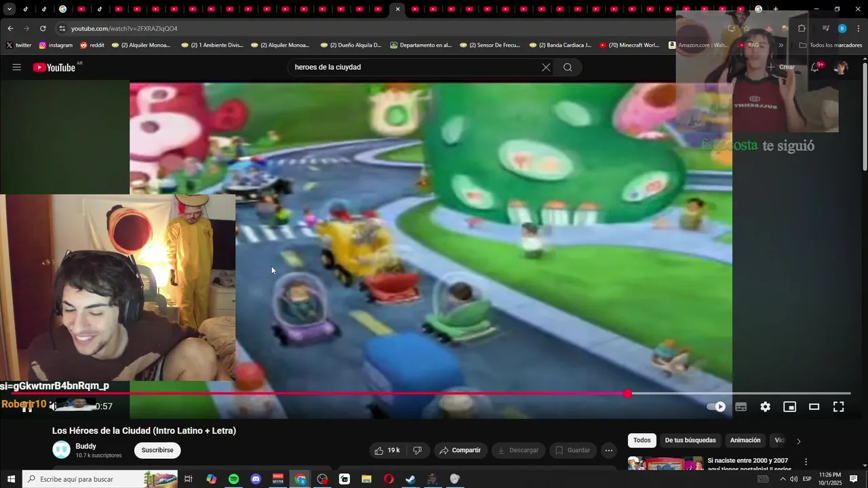The width and height of the screenshot is (868, 488).
Task: Toggle subtitles in the video player
Action: pos(741,407)
